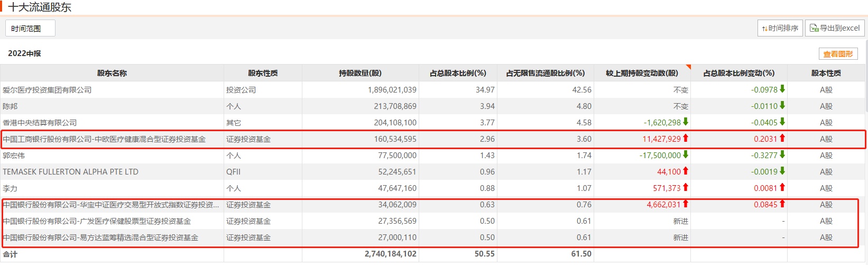
Task: Click the 股东名称 column header
Action: click(x=112, y=73)
